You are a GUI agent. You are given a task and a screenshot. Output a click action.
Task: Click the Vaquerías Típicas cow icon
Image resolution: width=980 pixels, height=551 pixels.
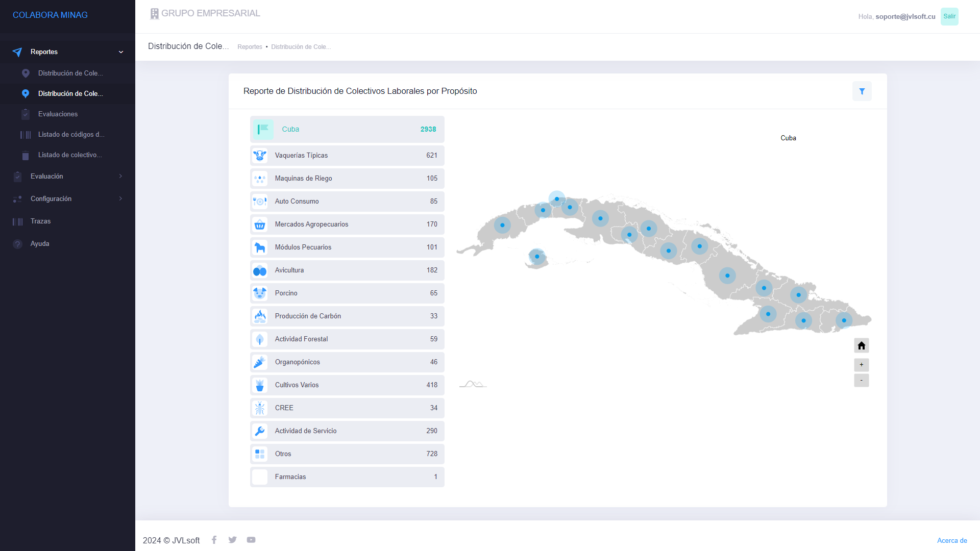[x=260, y=156]
